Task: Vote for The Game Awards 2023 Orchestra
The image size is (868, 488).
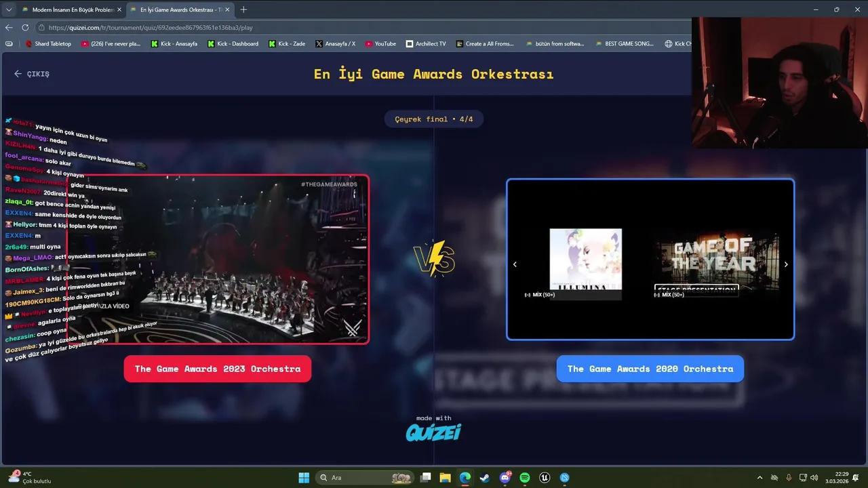Action: point(218,369)
